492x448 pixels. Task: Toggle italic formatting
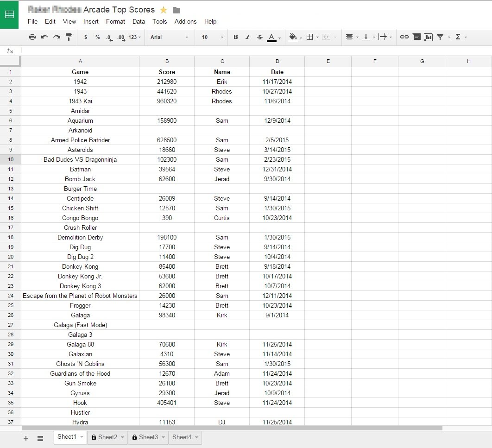pyautogui.click(x=247, y=37)
